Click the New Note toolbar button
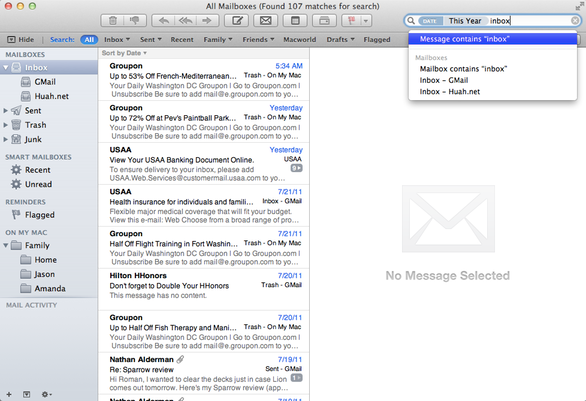Image resolution: width=586 pixels, height=401 pixels. coord(295,21)
